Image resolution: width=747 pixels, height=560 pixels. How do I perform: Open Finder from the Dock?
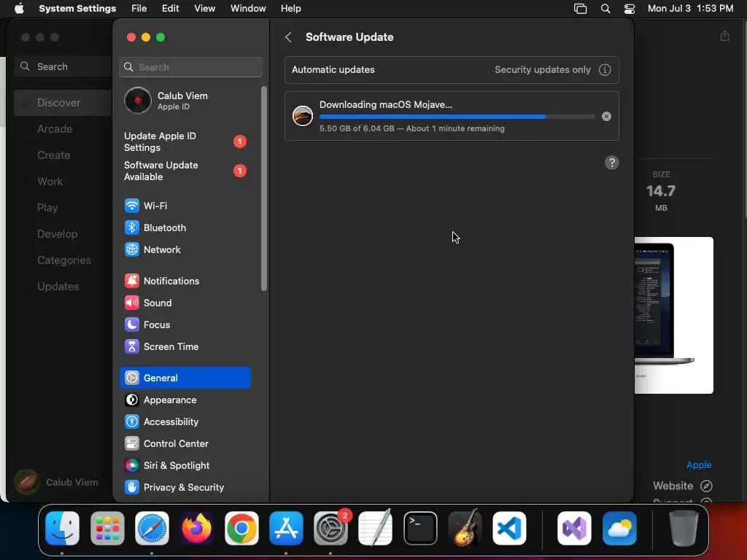(63, 528)
